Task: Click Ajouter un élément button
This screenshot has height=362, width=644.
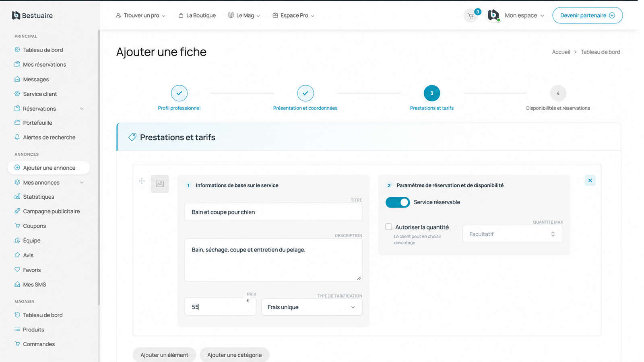Action: (164, 355)
